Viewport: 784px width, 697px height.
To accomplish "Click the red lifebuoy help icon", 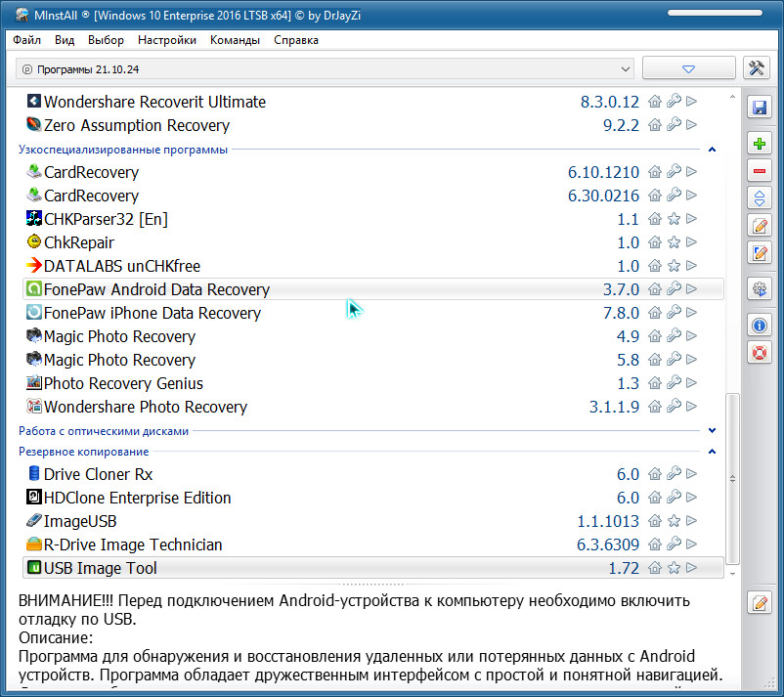I will click(x=759, y=352).
